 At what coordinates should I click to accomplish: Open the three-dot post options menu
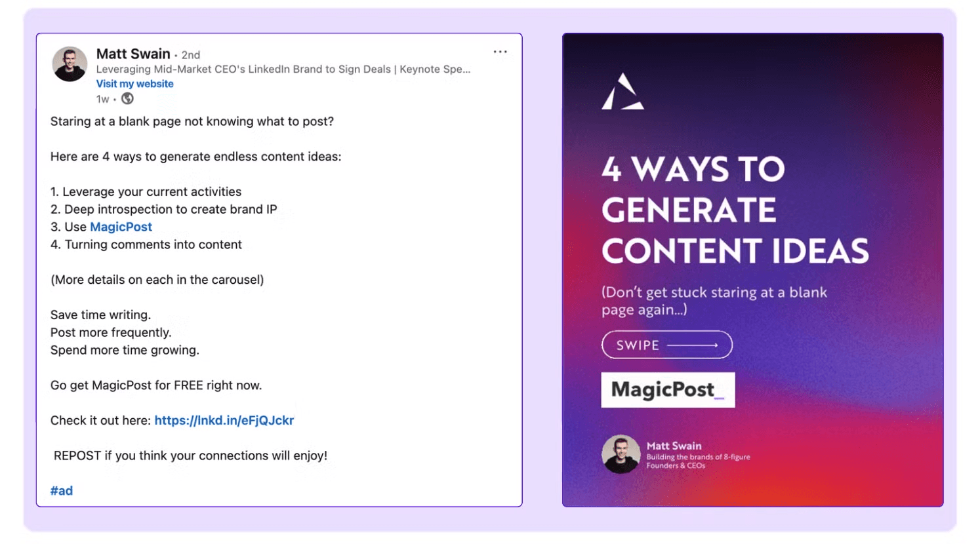click(500, 52)
